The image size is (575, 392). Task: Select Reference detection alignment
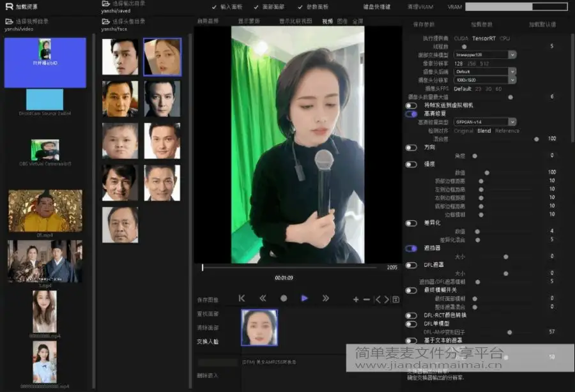[x=507, y=131]
